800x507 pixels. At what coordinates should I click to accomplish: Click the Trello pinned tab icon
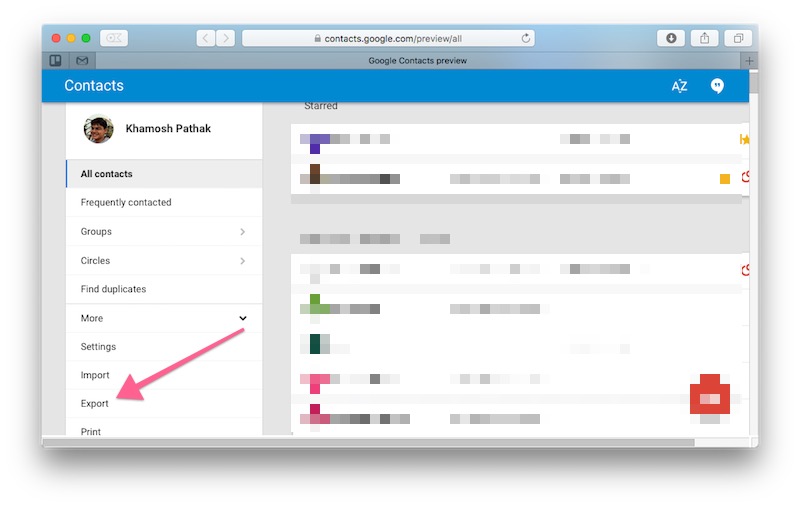pyautogui.click(x=56, y=61)
